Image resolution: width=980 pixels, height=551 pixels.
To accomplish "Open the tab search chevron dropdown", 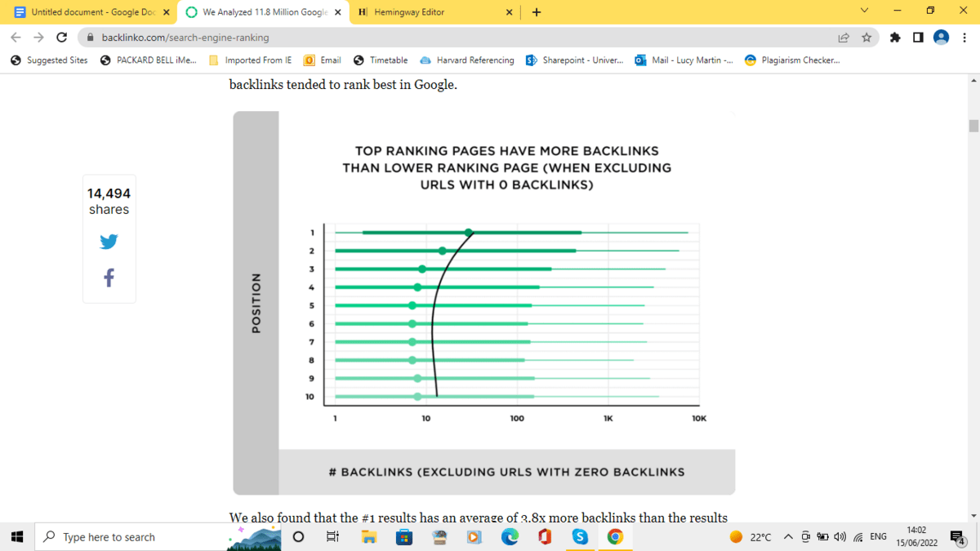I will tap(863, 11).
